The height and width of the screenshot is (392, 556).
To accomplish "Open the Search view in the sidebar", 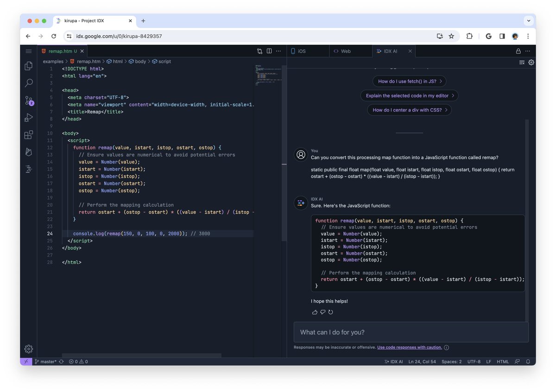I will coord(28,83).
